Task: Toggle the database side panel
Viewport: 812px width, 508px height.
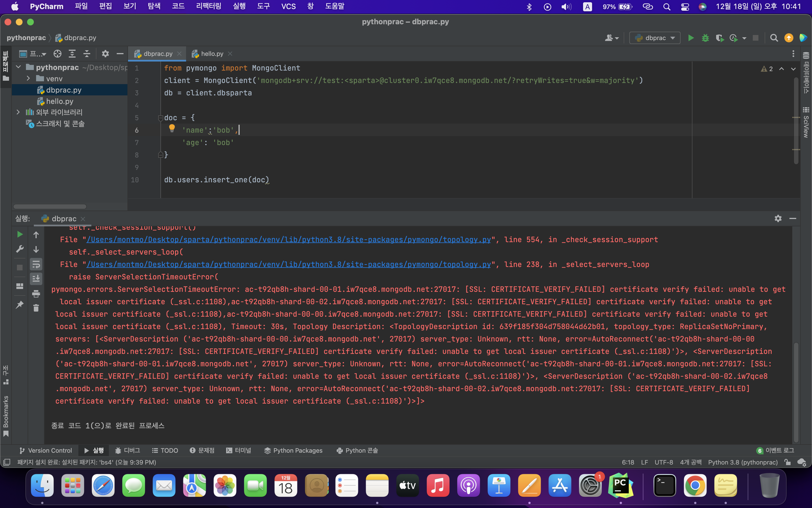Action: coord(806,73)
